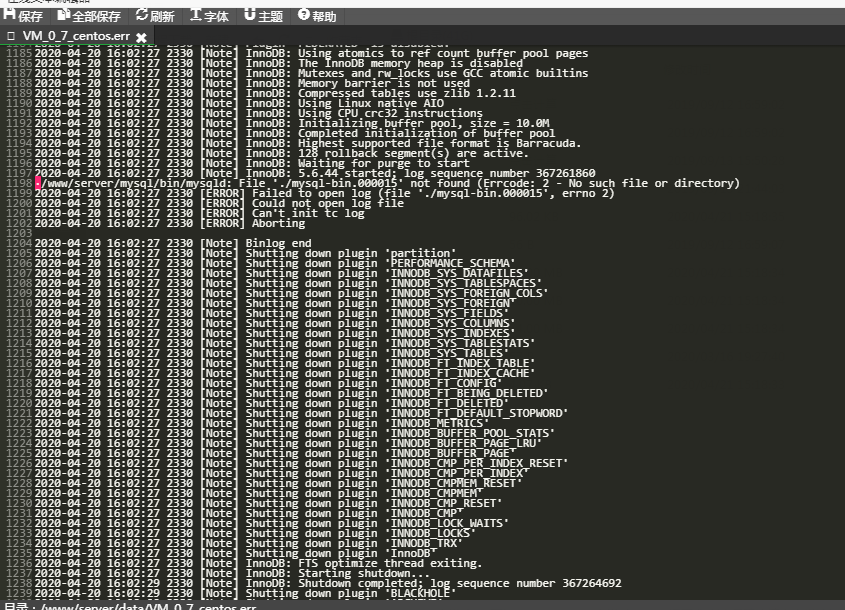This screenshot has height=610, width=845.
Task: Select the VM_0_7_centos.err tab
Action: point(76,36)
